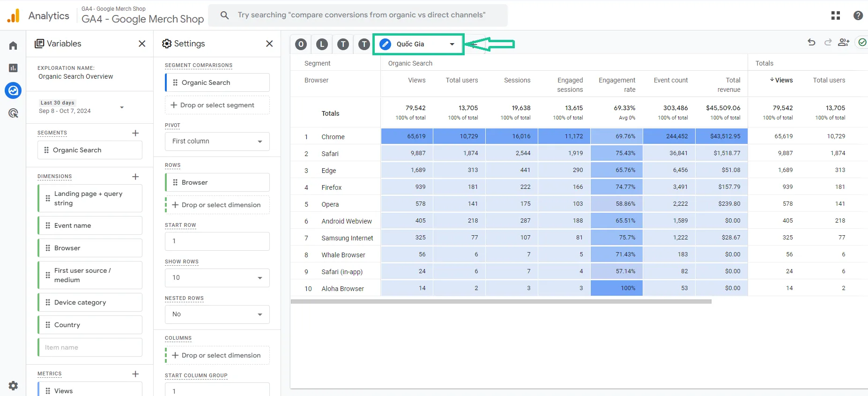Click Drop or select dimension under Columns
This screenshot has height=396, width=868.
(x=218, y=356)
